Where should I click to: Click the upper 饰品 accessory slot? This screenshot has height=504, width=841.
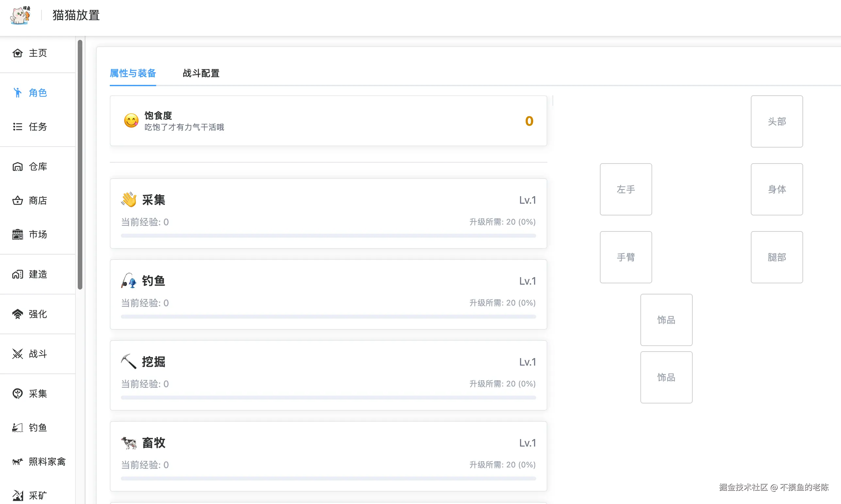pos(666,320)
